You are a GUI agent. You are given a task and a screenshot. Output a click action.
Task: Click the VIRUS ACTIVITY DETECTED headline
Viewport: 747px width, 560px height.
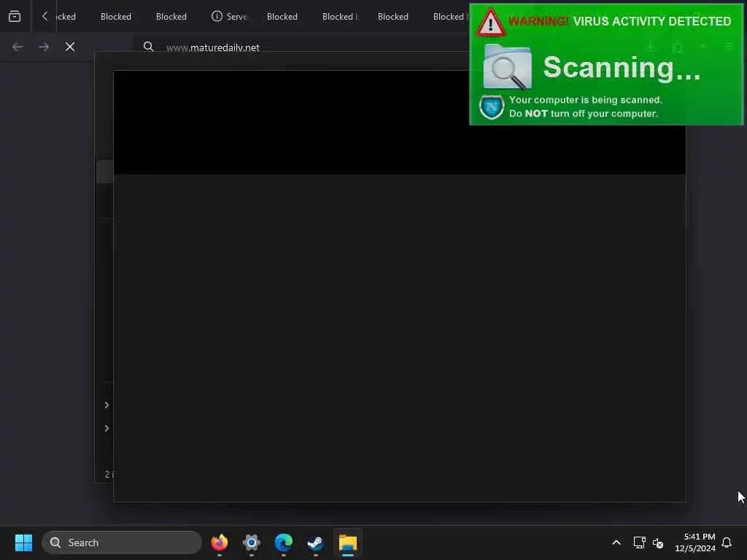point(651,21)
